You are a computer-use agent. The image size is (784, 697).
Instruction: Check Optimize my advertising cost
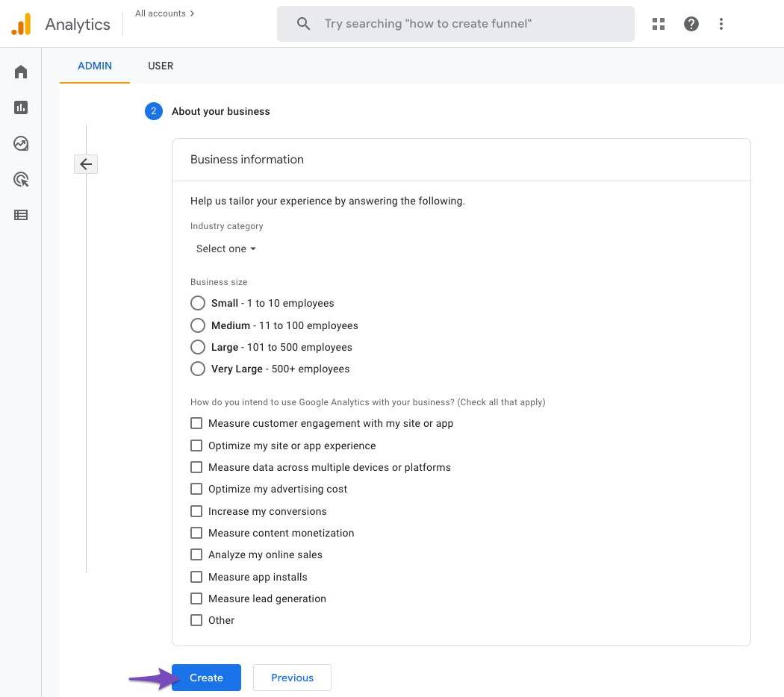(x=196, y=489)
